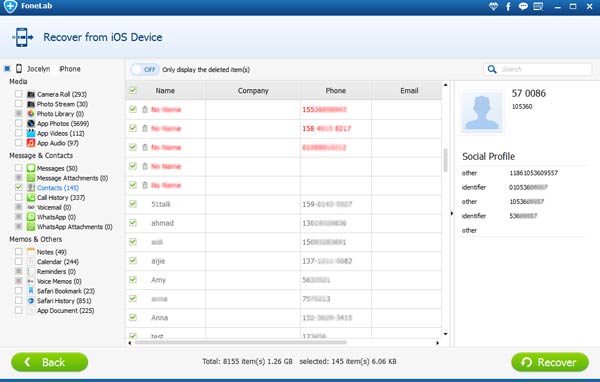Open the Contacts (145) link
The width and height of the screenshot is (600, 382).
(x=58, y=188)
